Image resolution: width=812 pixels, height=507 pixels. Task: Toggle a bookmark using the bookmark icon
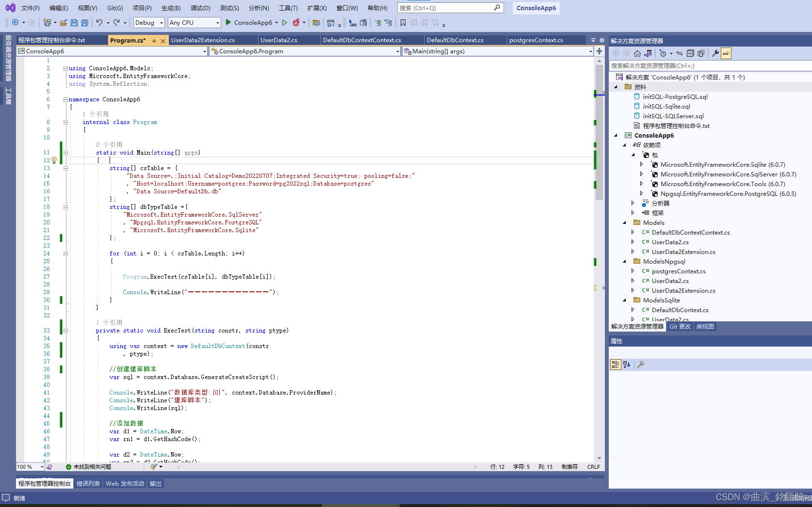[403, 22]
